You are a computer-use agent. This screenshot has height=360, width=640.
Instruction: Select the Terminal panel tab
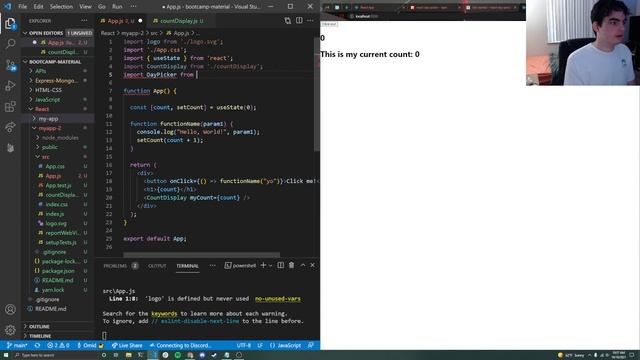(x=187, y=266)
